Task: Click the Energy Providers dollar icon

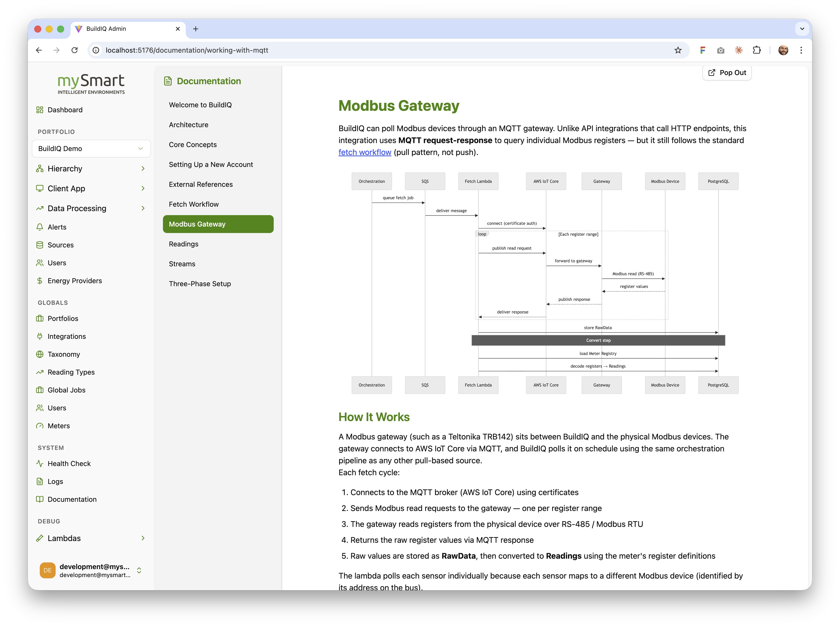Action: click(x=39, y=281)
